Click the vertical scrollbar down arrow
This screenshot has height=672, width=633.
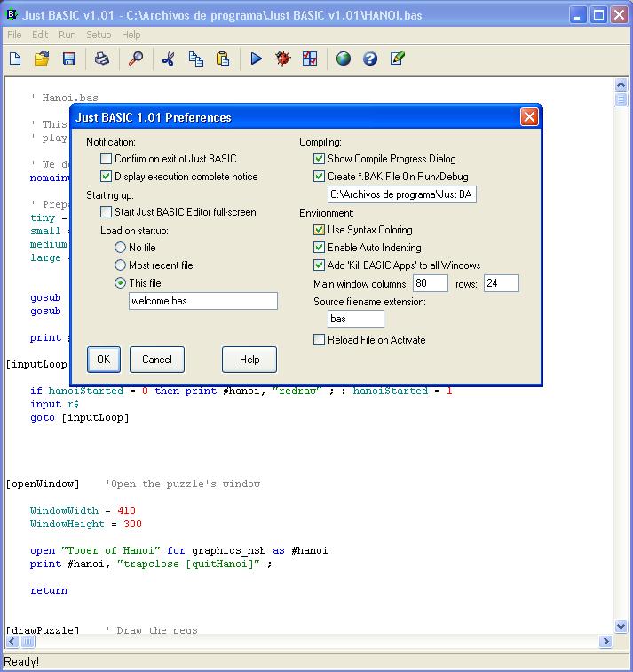[x=621, y=626]
